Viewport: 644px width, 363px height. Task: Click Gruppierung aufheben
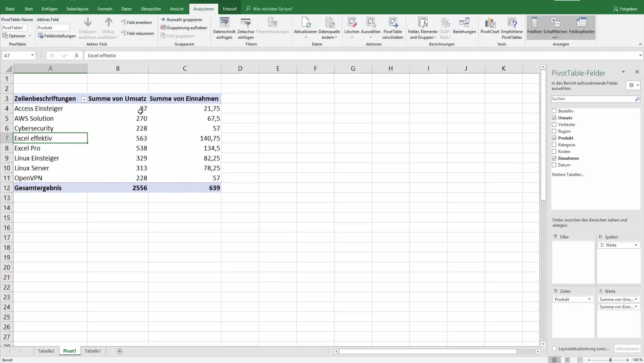pos(184,28)
